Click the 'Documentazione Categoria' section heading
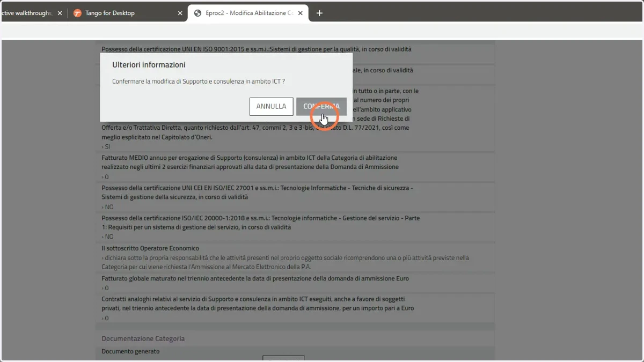Screen dimensions: 644x362 point(143,338)
